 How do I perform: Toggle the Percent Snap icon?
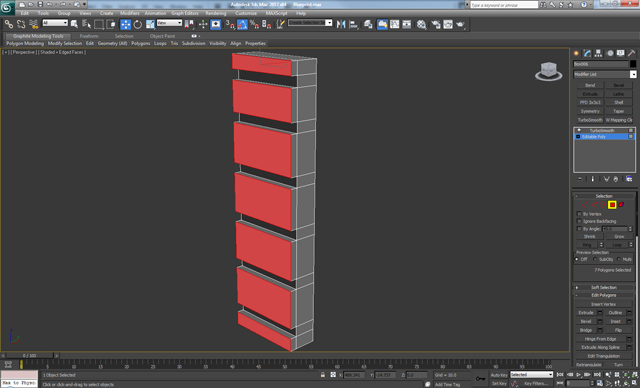(x=254, y=24)
